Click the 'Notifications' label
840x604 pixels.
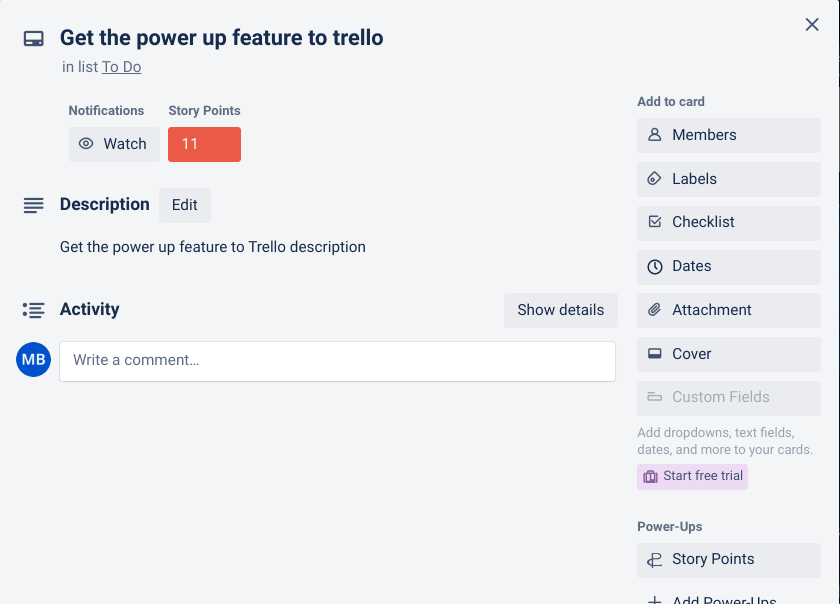106,110
